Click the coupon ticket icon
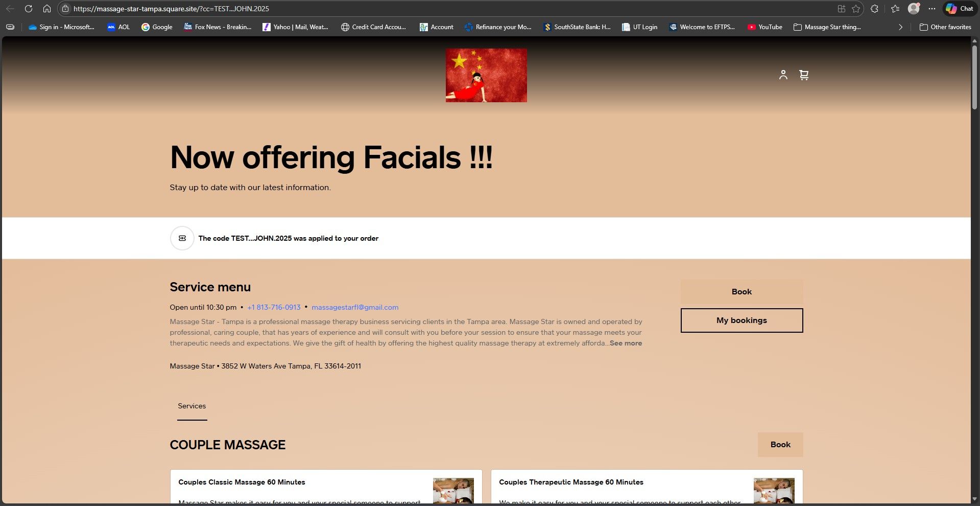 tap(182, 238)
